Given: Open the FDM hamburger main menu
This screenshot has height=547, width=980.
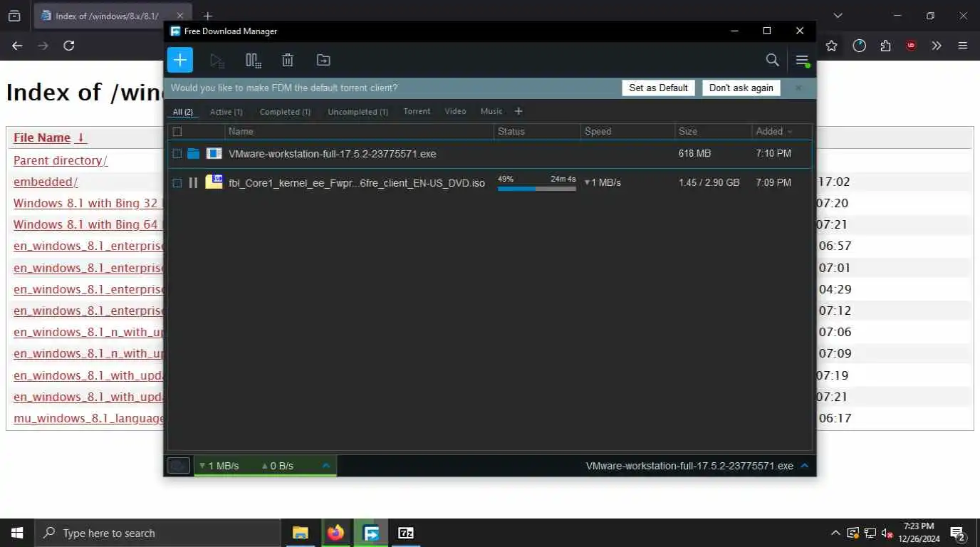Looking at the screenshot, I should pos(802,61).
